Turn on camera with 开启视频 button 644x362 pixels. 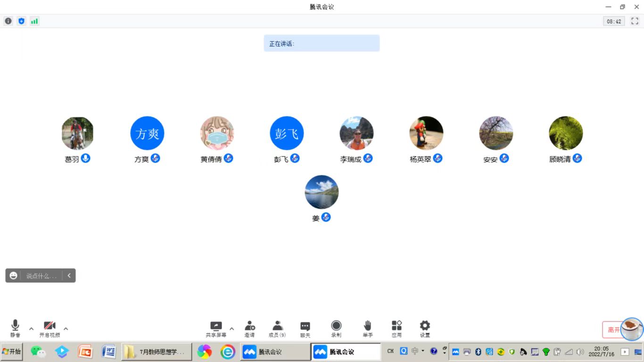click(x=50, y=329)
